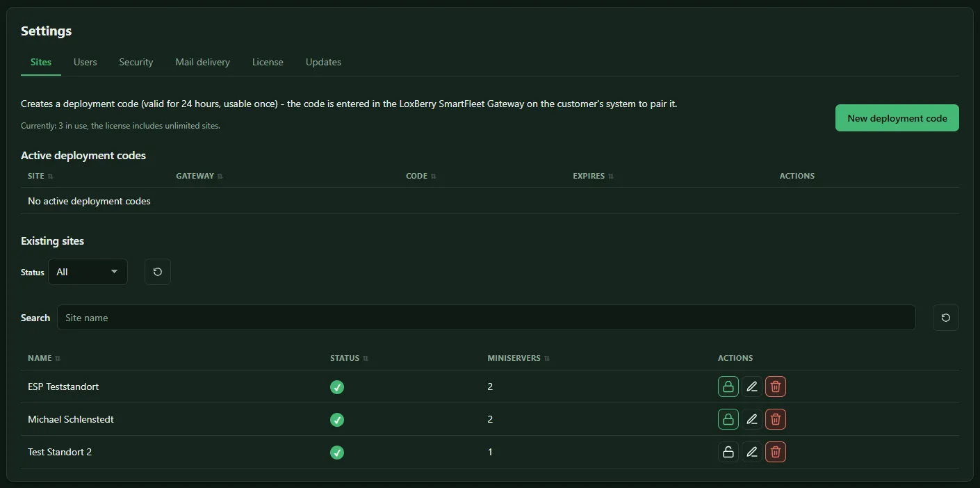Click the Existing sites heading
The width and height of the screenshot is (980, 488).
click(52, 241)
